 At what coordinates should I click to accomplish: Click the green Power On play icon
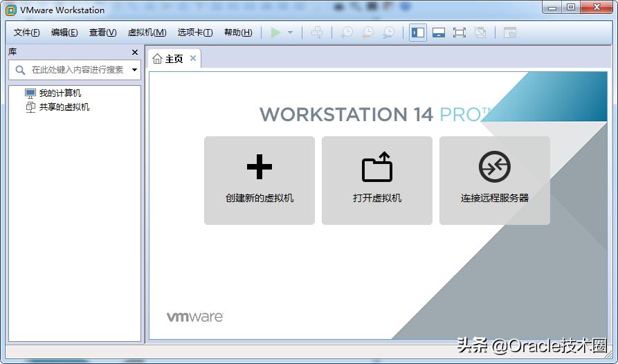coord(276,33)
